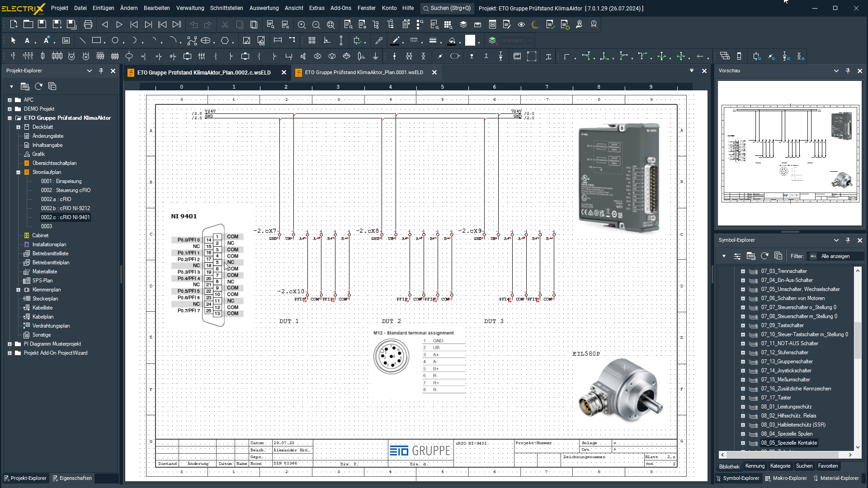Open the Vorschau panel options dropdown
This screenshot has width=868, height=488.
click(836, 70)
